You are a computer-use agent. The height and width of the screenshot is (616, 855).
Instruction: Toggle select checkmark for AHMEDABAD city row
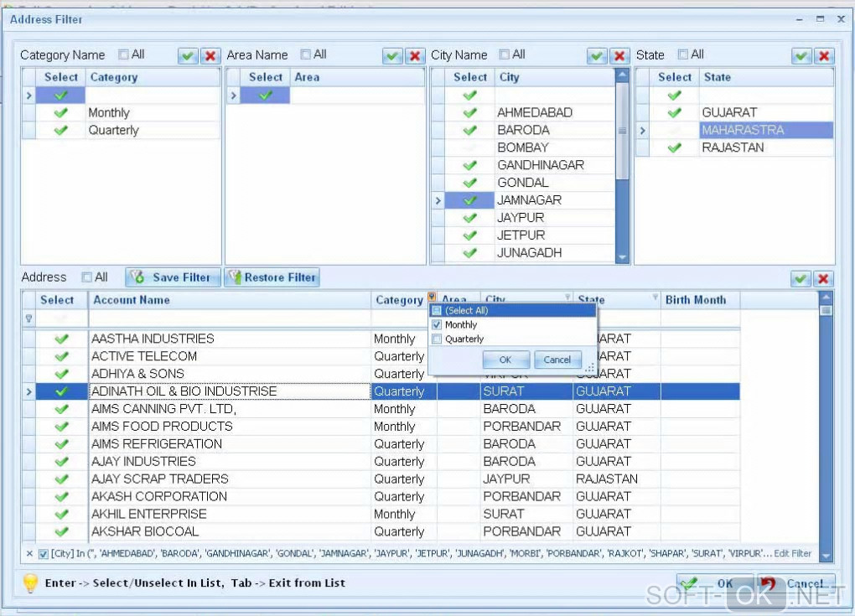coord(469,112)
